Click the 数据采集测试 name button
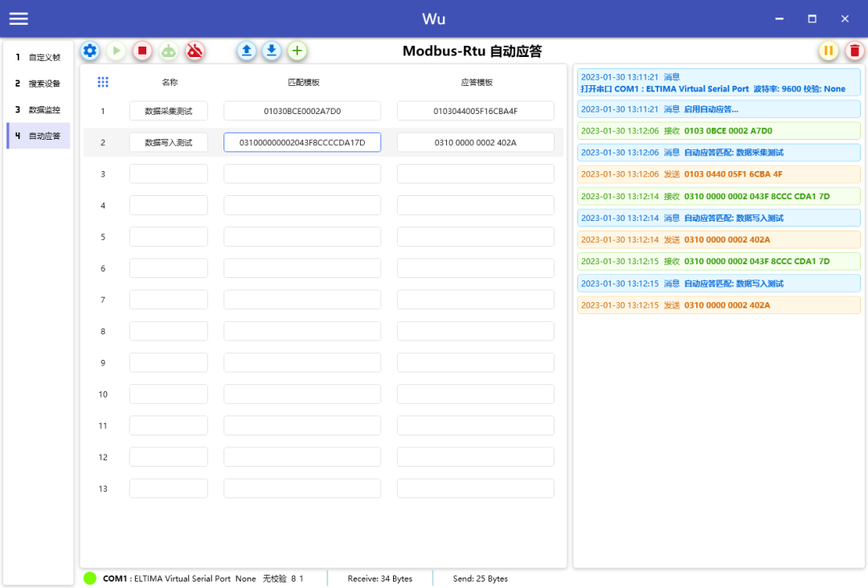Viewport: 868px width, 588px height. pos(168,110)
